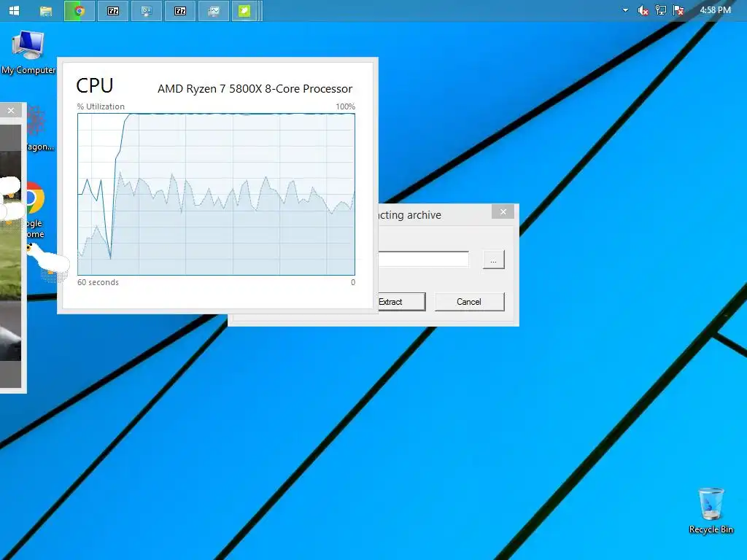Click the 4:58 PM clock

pyautogui.click(x=715, y=9)
